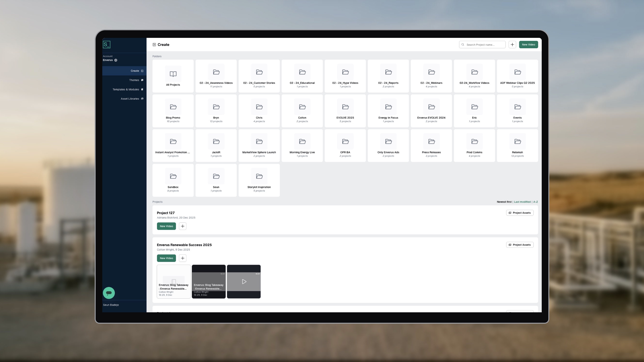The width and height of the screenshot is (644, 362).
Task: Click the top-right New Video button
Action: click(x=528, y=44)
